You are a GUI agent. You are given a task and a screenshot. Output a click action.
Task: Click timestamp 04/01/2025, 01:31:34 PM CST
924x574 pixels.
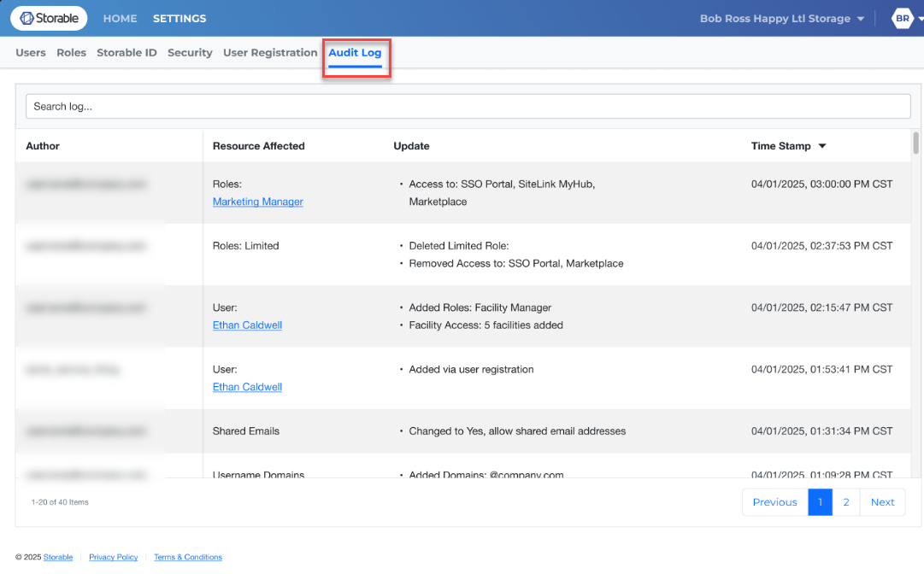821,431
